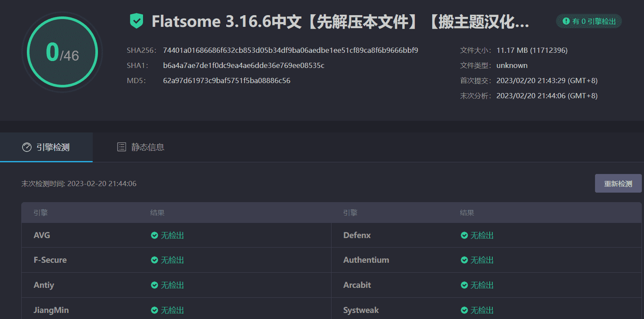Click the SHA1 hash value
The width and height of the screenshot is (644, 319).
coord(244,65)
